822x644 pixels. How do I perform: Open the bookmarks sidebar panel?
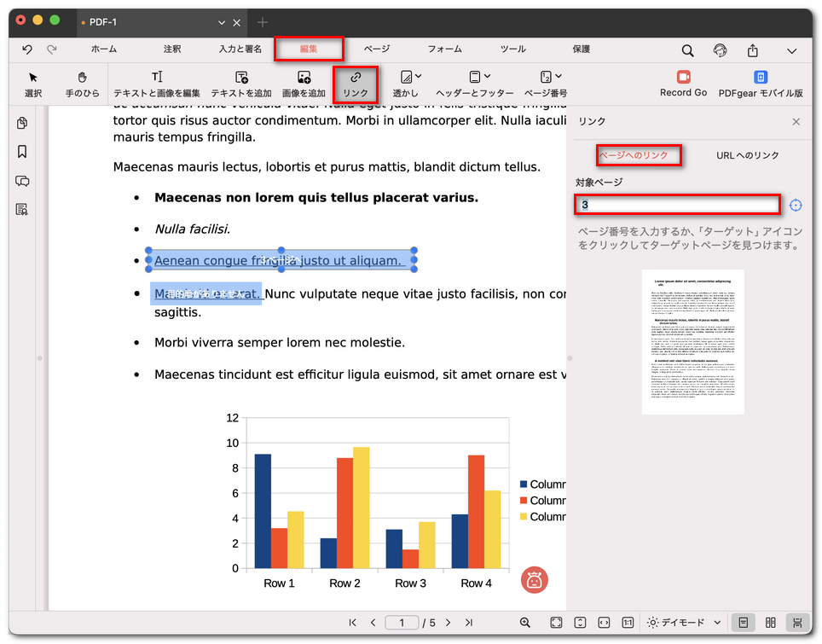tap(22, 152)
